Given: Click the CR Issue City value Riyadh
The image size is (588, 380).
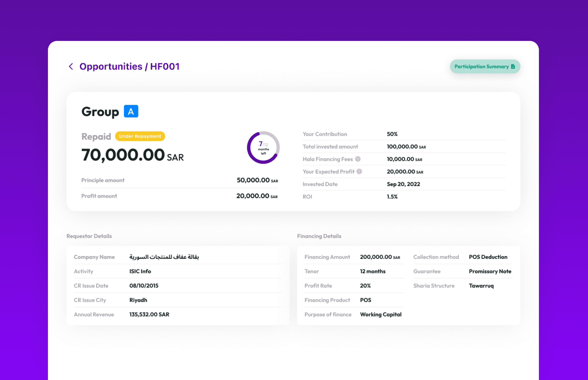Looking at the screenshot, I should coord(138,300).
